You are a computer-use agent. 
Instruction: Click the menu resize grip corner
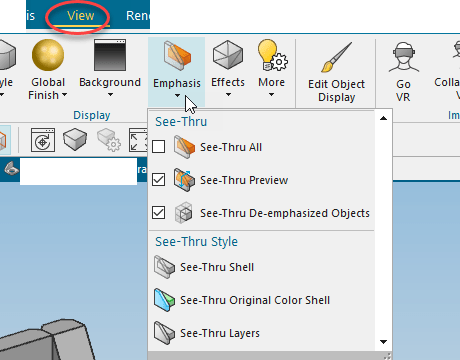pyautogui.click(x=387, y=356)
